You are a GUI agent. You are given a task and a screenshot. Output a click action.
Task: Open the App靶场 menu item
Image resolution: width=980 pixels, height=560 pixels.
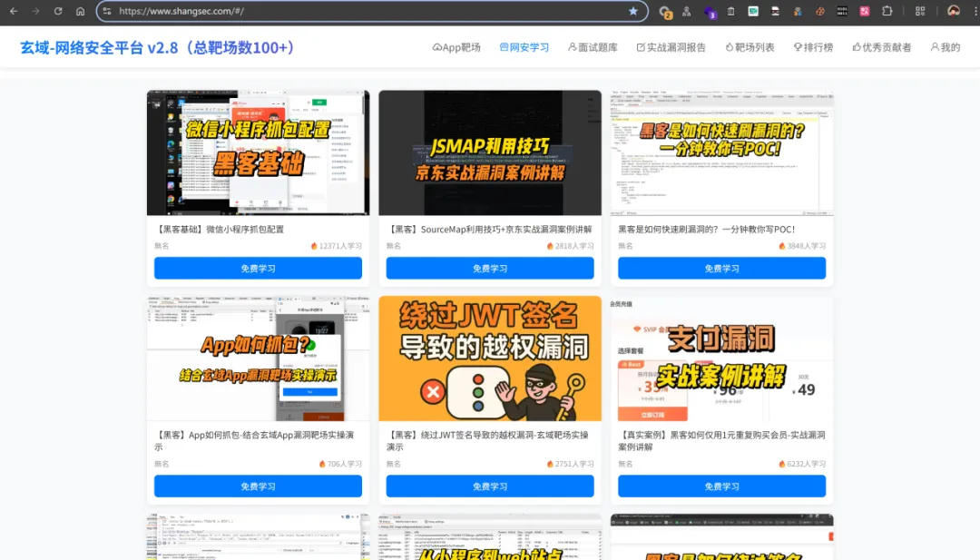456,47
